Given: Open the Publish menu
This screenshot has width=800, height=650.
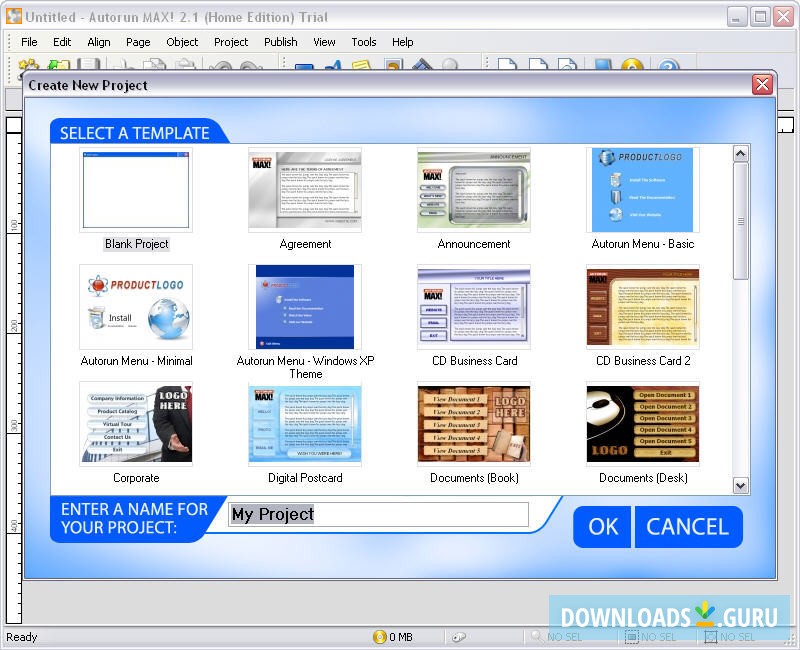Looking at the screenshot, I should [281, 42].
